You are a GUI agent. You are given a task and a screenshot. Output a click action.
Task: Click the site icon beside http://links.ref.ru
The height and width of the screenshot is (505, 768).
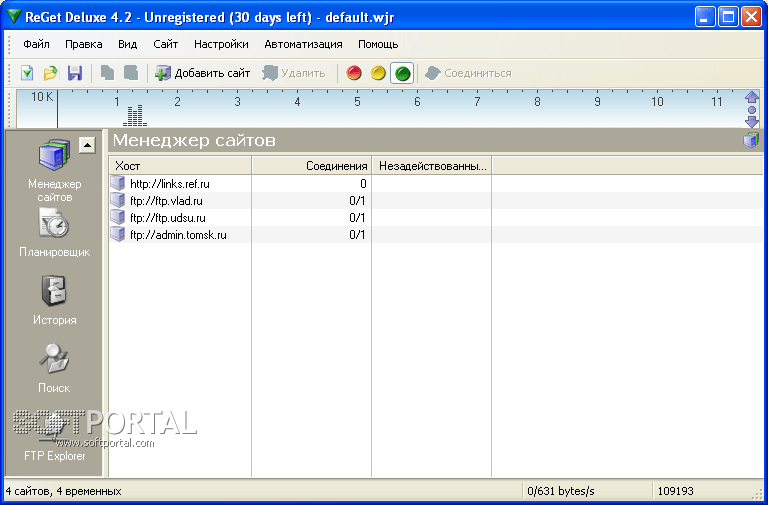pos(118,183)
